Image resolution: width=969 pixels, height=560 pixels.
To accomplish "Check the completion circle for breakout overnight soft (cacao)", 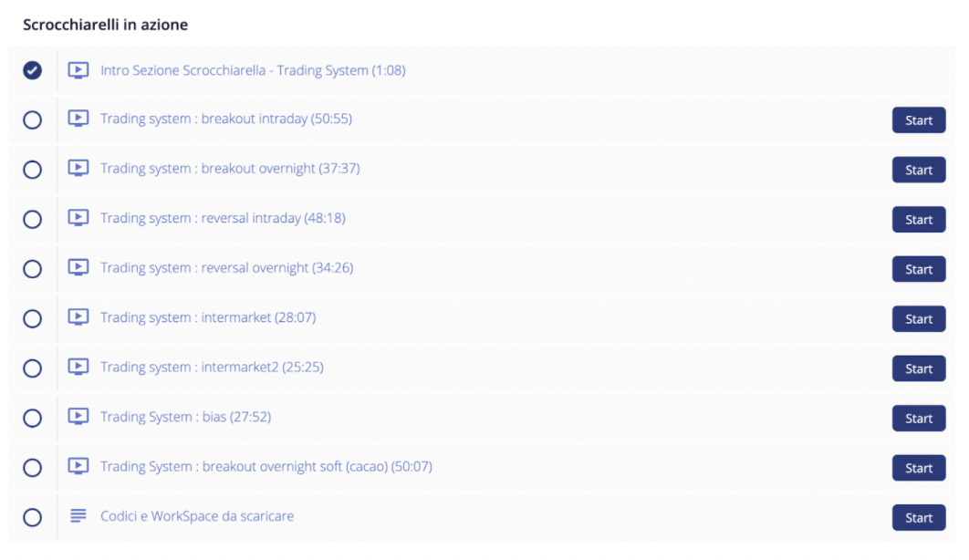I will [32, 468].
